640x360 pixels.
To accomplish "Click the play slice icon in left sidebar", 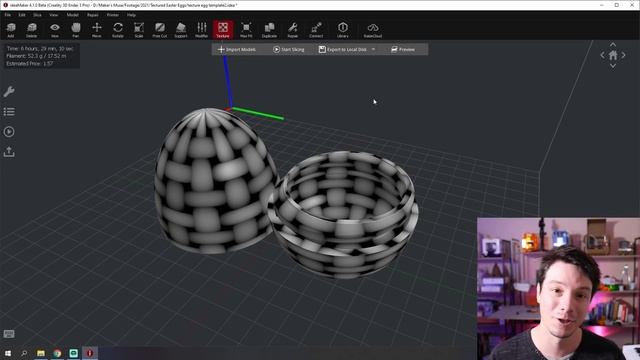I will 9,131.
